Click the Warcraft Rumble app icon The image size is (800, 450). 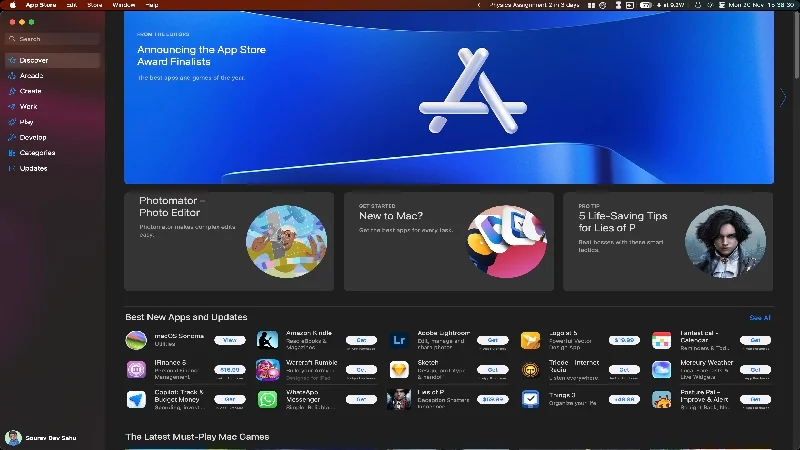point(267,369)
